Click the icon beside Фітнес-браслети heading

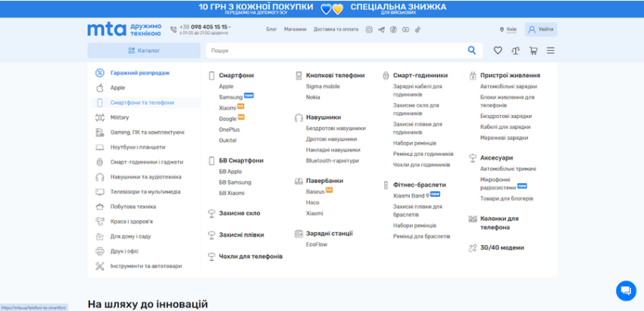click(x=386, y=185)
